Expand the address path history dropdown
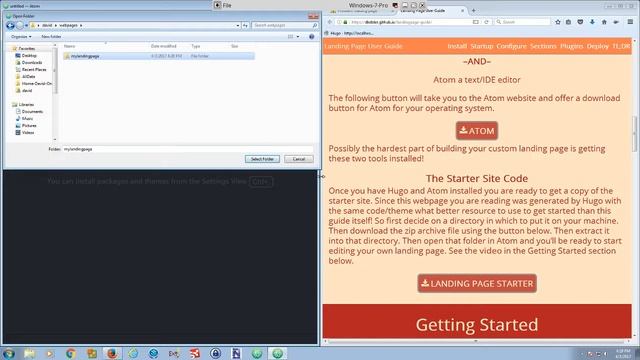This screenshot has height=360, width=640. (x=238, y=25)
